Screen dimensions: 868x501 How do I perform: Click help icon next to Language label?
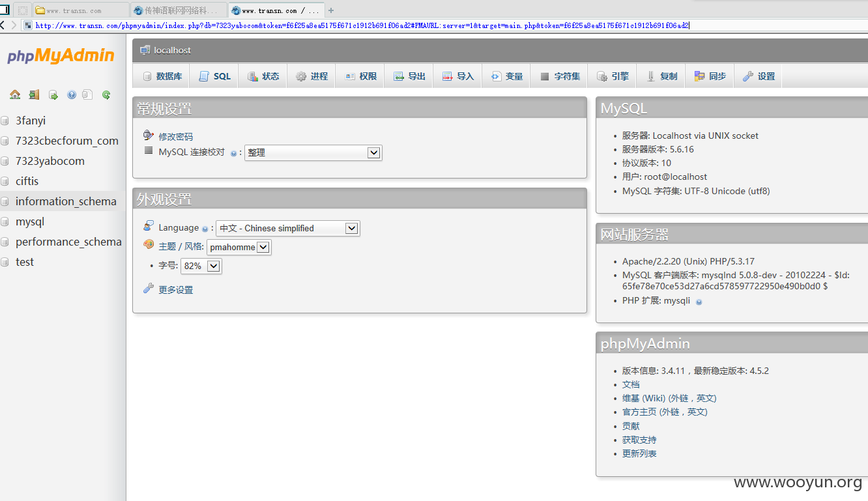point(205,229)
